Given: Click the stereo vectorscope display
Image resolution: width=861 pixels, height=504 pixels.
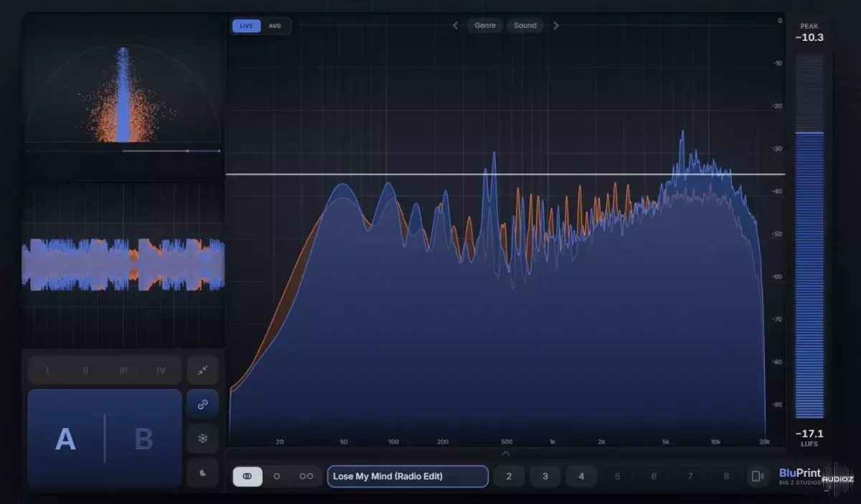Looking at the screenshot, I should click(x=123, y=94).
